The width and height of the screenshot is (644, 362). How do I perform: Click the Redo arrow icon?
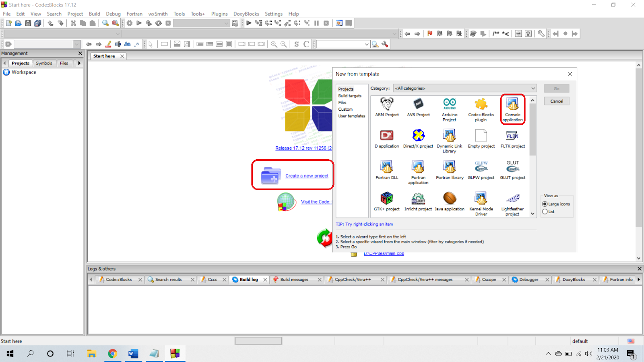coord(60,23)
